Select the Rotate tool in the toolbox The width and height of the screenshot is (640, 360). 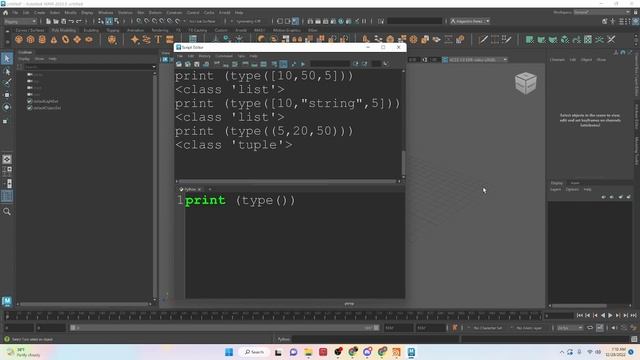click(7, 107)
